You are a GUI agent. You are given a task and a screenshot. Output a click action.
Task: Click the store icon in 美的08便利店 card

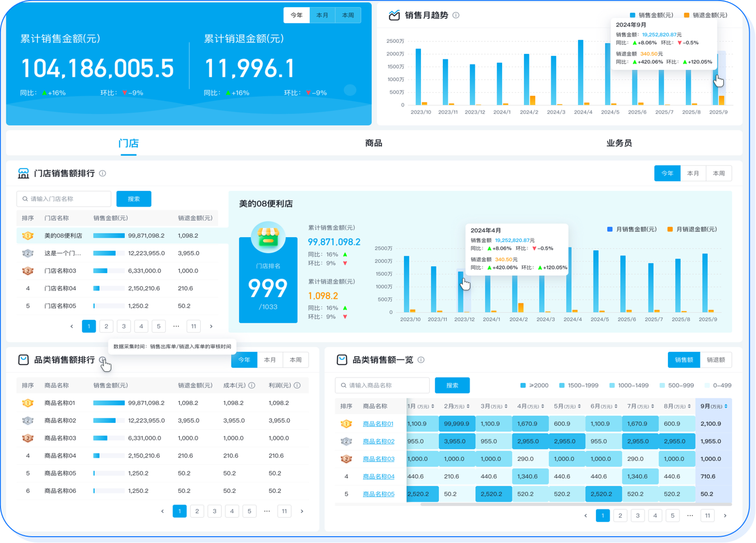click(x=268, y=237)
